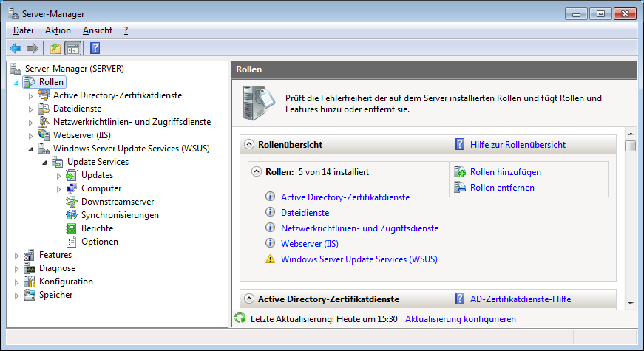The width and height of the screenshot is (644, 351).
Task: Open the Datei menu
Action: (x=23, y=30)
